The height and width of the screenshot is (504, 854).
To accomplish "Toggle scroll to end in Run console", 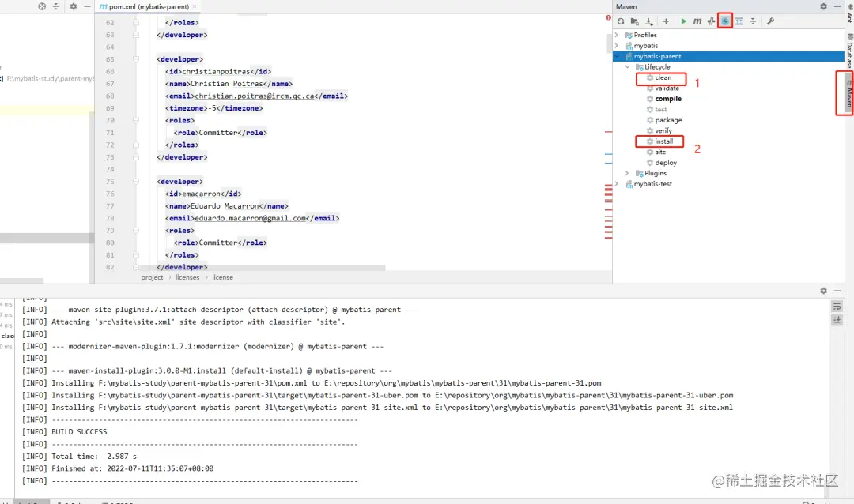I will (837, 320).
